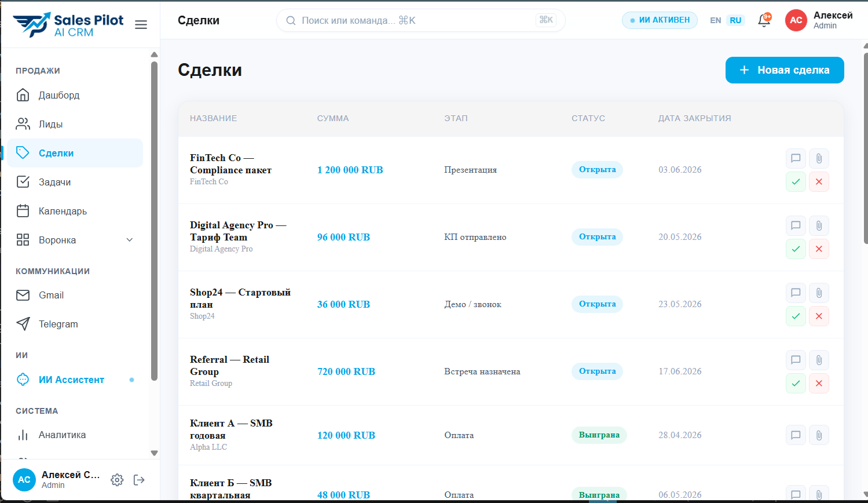Click amount 1 200 000 RUB

click(350, 170)
